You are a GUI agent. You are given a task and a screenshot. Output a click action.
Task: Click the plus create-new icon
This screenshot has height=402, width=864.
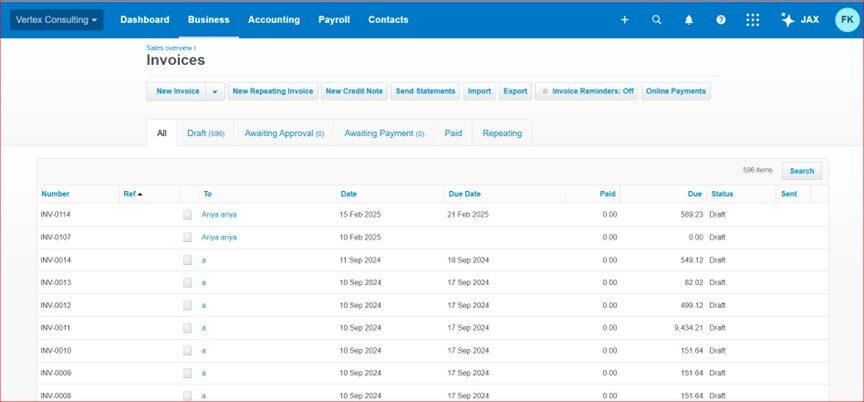[624, 20]
